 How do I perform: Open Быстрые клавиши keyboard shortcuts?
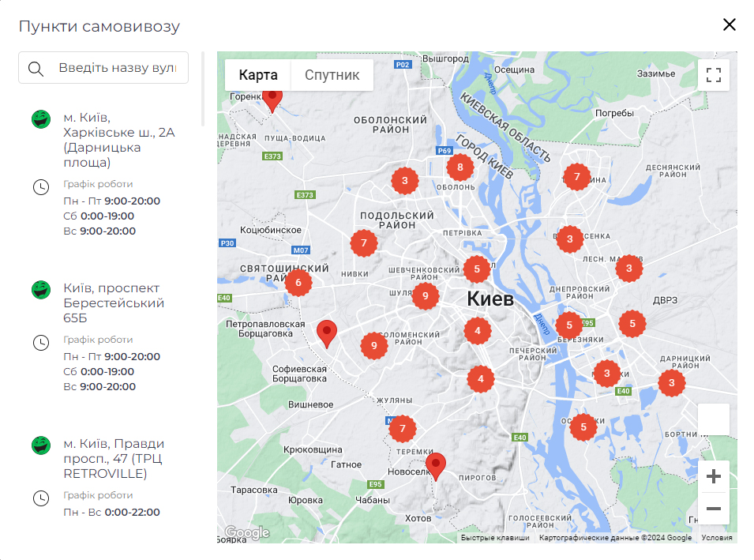pyautogui.click(x=495, y=537)
